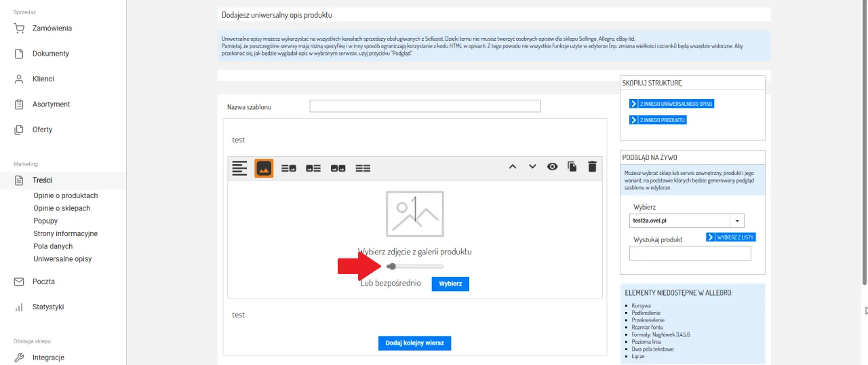Choose image-left text-right layout icon
Screen dimensions: 868x365
[313, 168]
